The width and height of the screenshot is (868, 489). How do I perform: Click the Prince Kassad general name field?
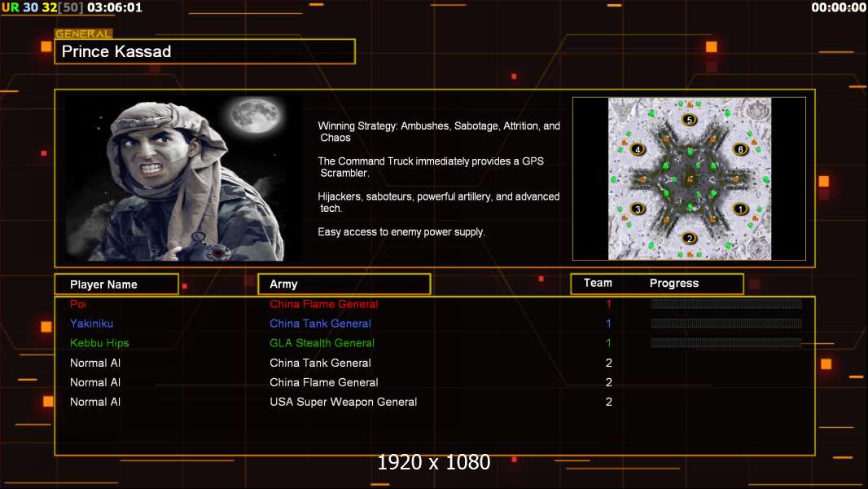[x=205, y=51]
